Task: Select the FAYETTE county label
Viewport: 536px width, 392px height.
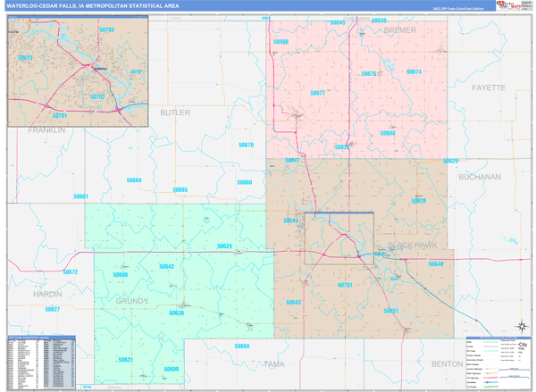Action: pyautogui.click(x=489, y=88)
